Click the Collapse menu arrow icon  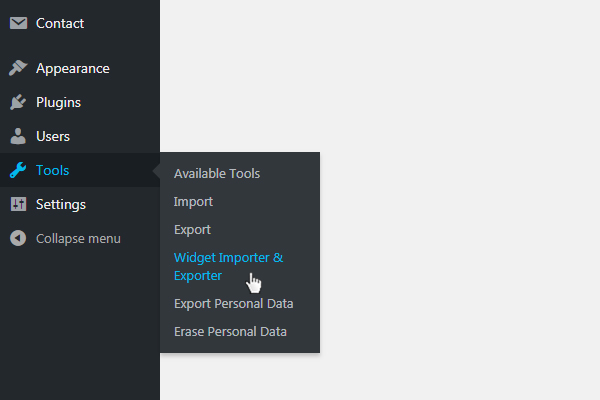tap(18, 238)
